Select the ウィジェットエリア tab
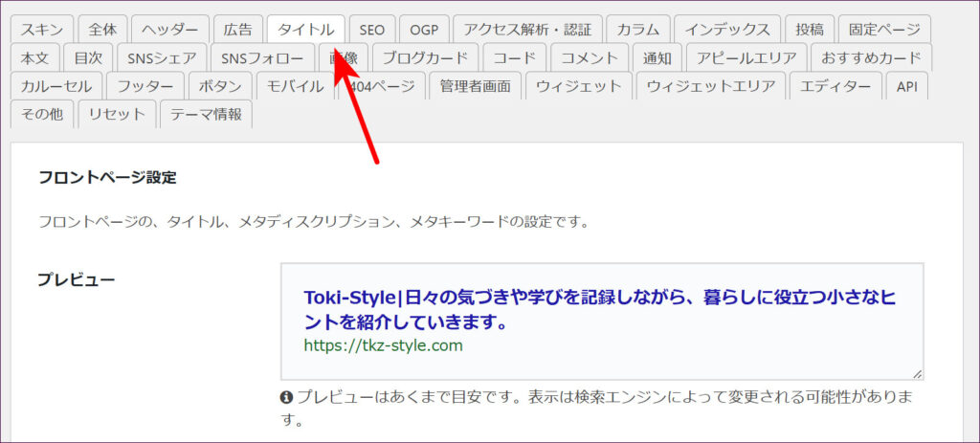Screen dimensions: 980x443 [710, 86]
